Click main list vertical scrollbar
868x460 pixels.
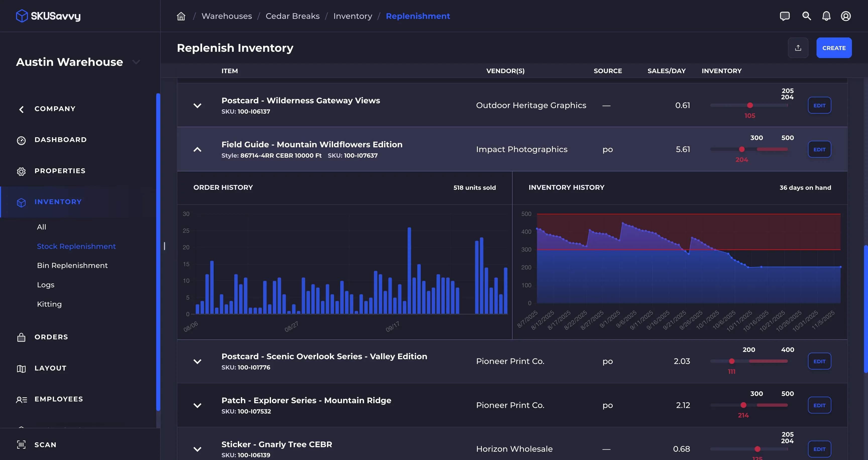pos(866,309)
